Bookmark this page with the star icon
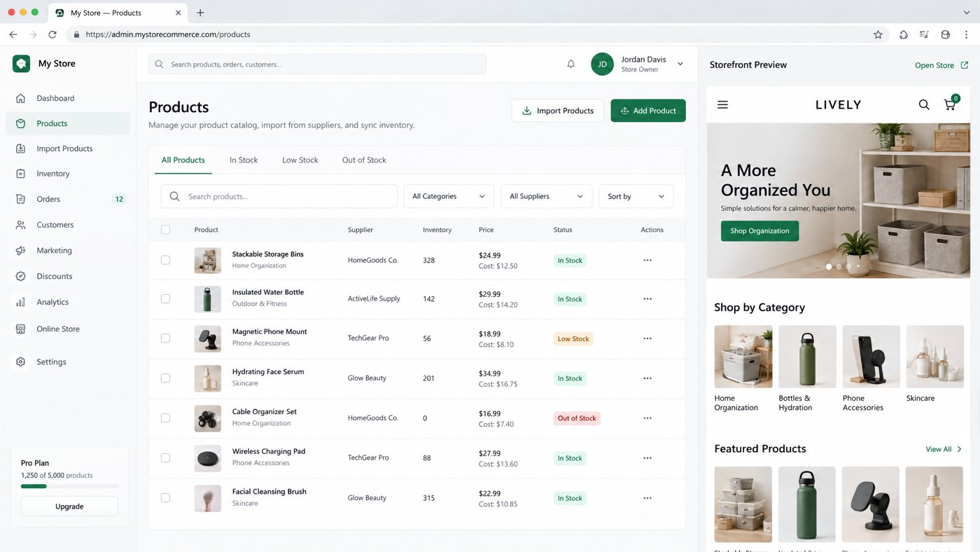Viewport: 980px width, 552px height. click(x=878, y=34)
